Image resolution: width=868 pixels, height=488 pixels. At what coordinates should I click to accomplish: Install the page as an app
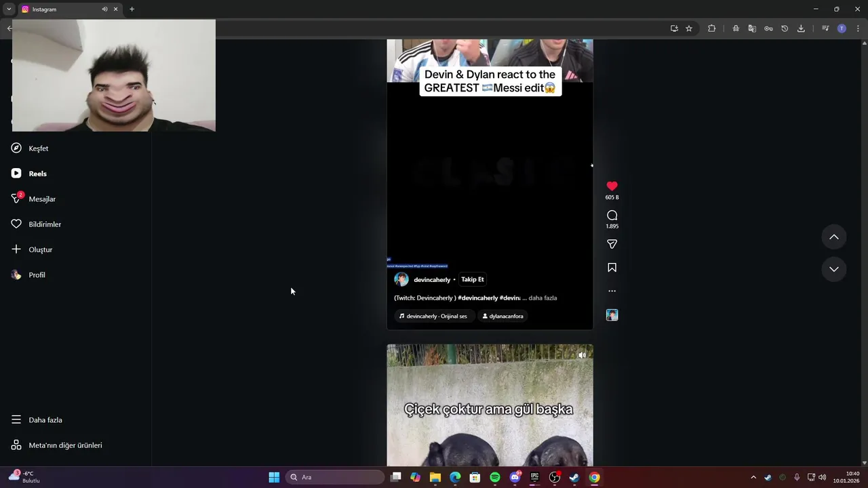pos(674,28)
